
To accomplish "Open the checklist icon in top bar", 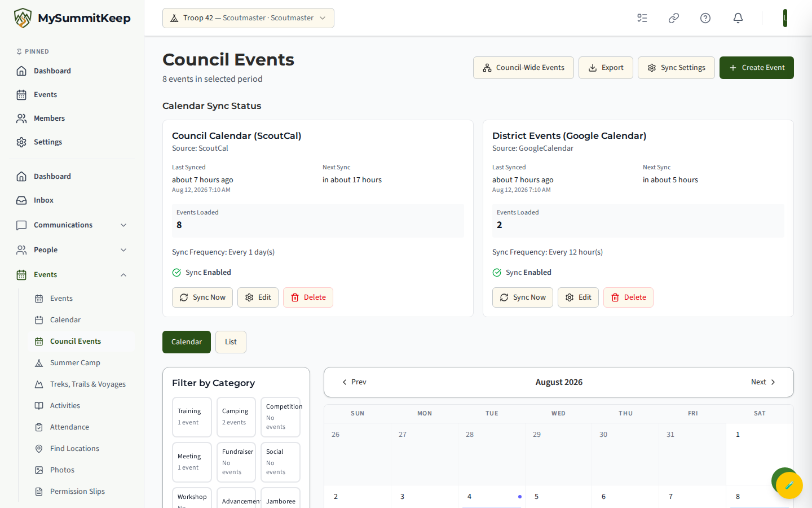I will point(642,18).
